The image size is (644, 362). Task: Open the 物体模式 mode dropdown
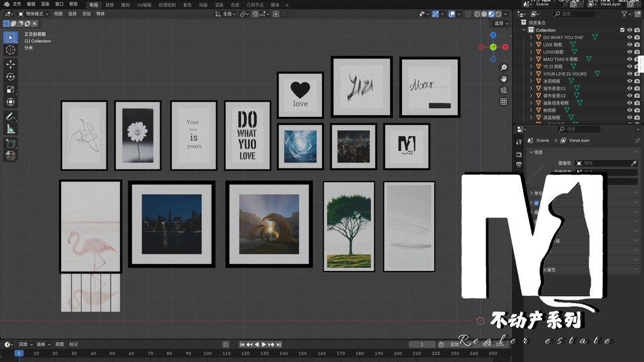[33, 14]
